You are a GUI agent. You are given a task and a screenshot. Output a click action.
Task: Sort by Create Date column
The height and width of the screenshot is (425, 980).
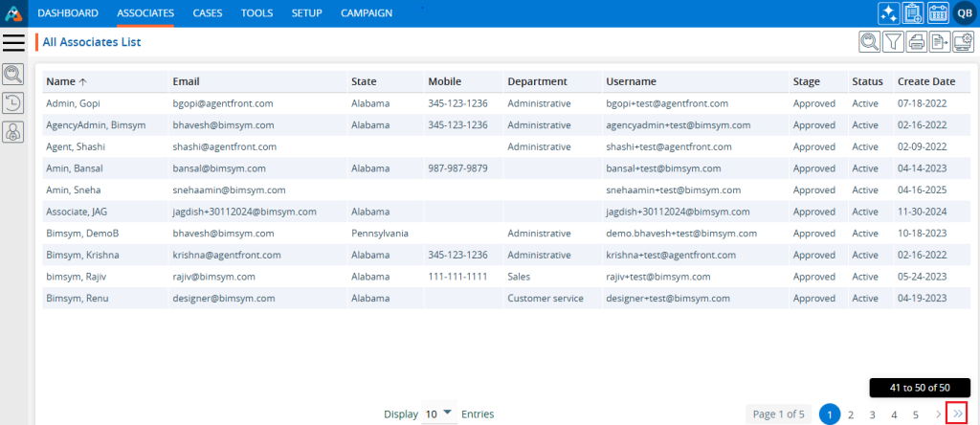coord(925,81)
